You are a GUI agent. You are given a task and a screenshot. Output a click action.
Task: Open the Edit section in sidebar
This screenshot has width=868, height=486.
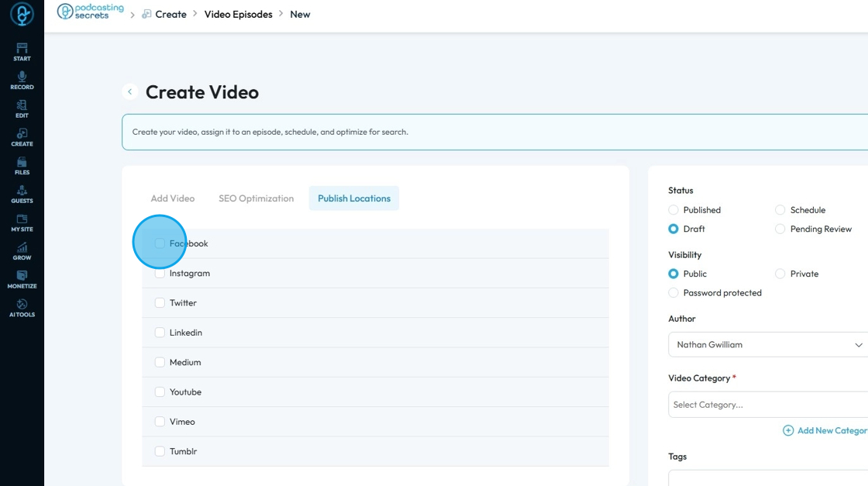22,109
